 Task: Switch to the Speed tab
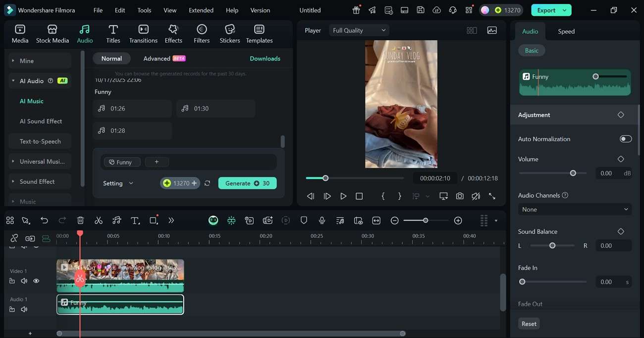pos(566,31)
